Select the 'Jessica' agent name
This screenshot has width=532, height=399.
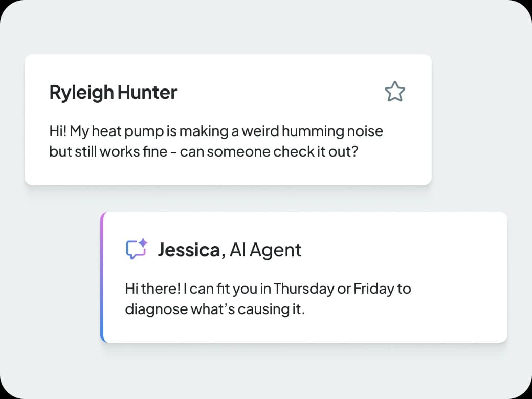click(x=189, y=250)
